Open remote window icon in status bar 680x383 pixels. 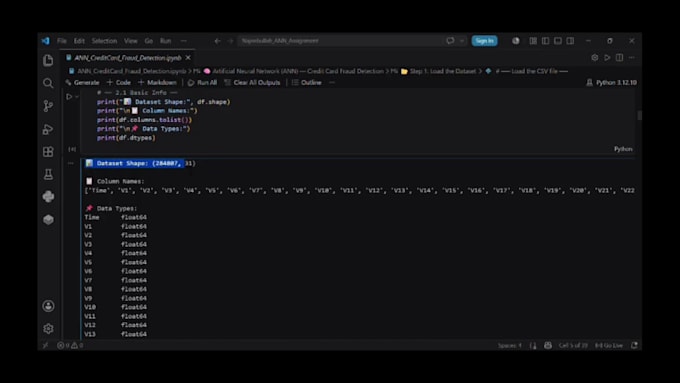46,345
